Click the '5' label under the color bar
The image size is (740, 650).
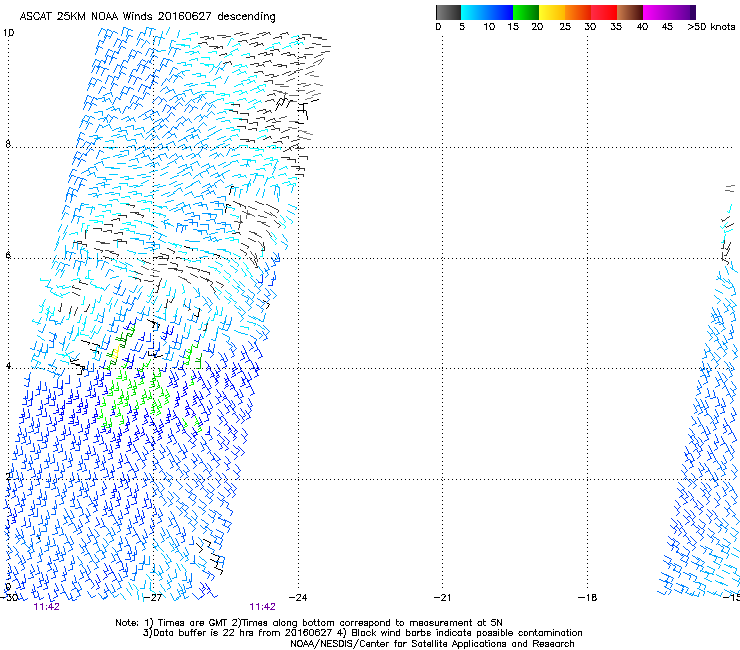[x=462, y=27]
